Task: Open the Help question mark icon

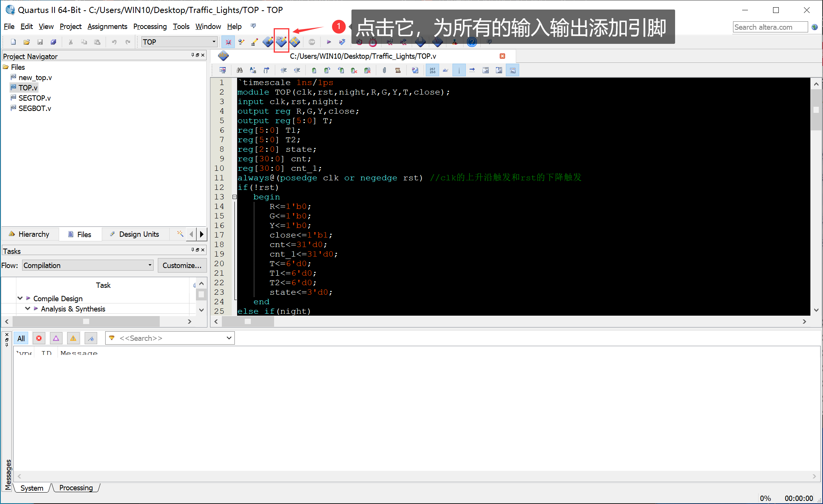Action: click(472, 42)
